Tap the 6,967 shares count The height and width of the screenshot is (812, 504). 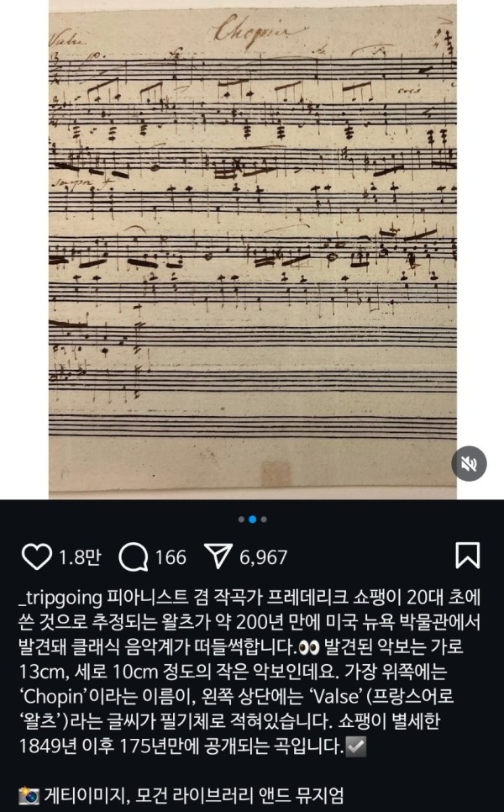coord(263,557)
